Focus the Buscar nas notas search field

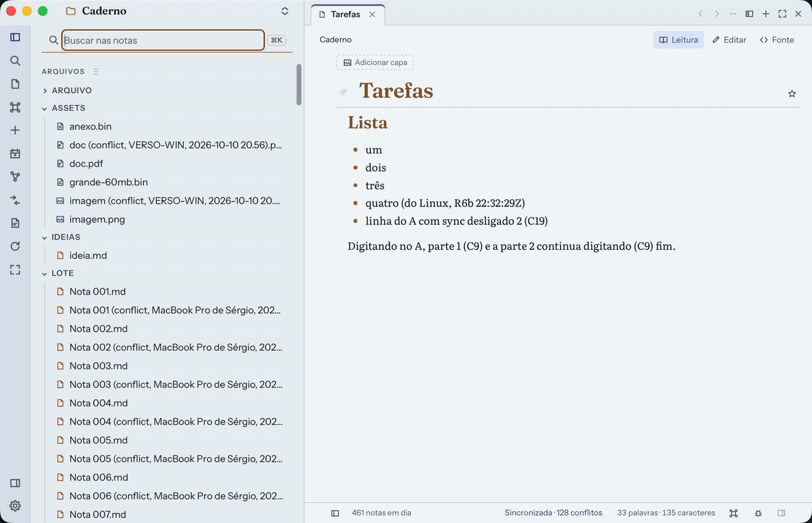pos(163,41)
